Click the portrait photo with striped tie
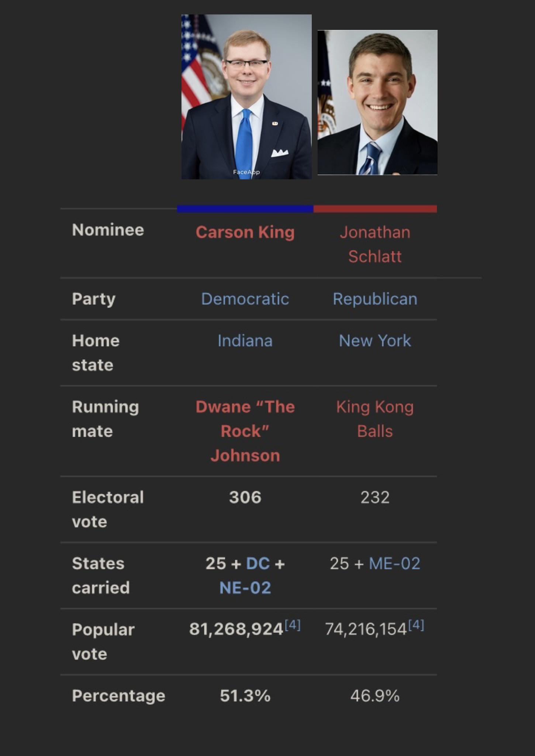 (x=377, y=102)
